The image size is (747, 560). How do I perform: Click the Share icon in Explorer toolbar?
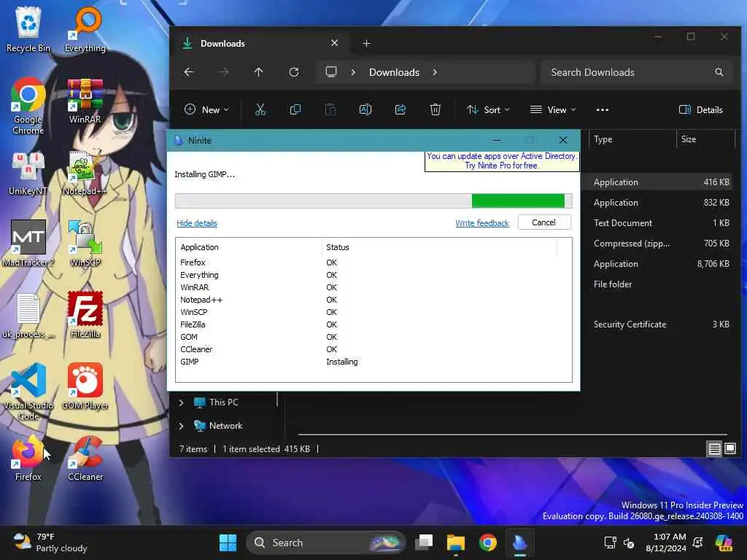tap(400, 110)
